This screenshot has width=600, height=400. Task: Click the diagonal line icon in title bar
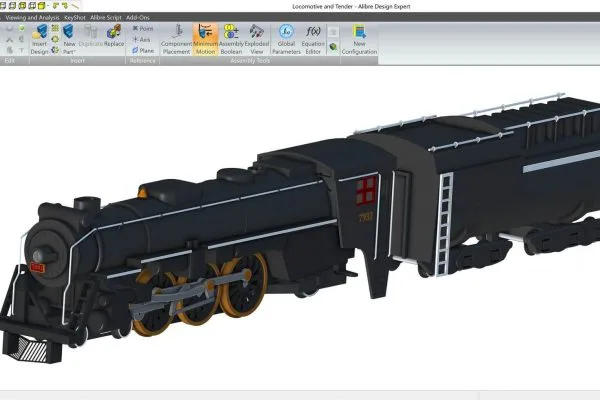click(75, 6)
